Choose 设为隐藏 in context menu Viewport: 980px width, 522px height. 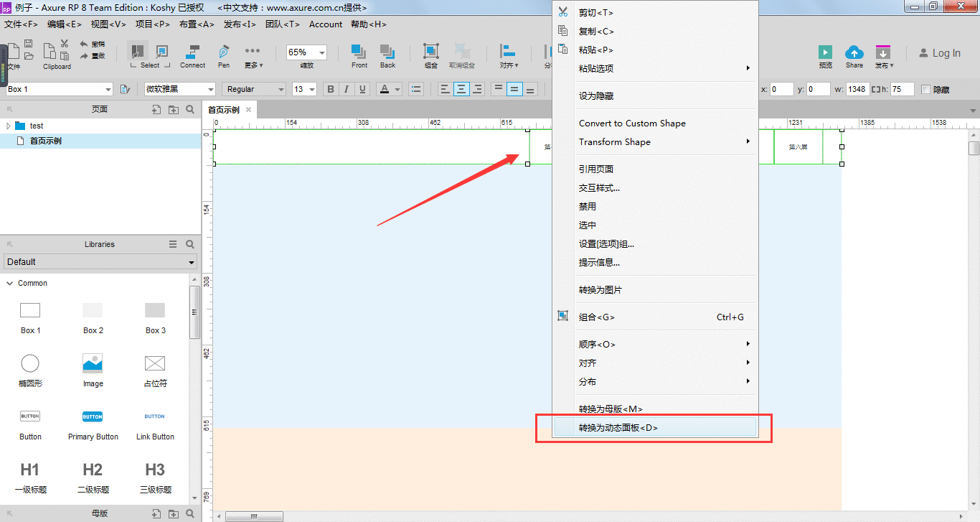pyautogui.click(x=654, y=96)
